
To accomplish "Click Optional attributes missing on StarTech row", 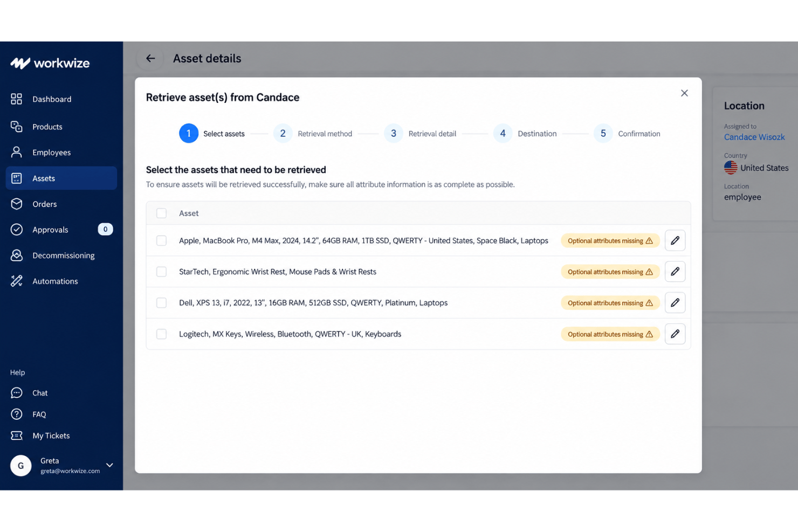I will click(610, 272).
